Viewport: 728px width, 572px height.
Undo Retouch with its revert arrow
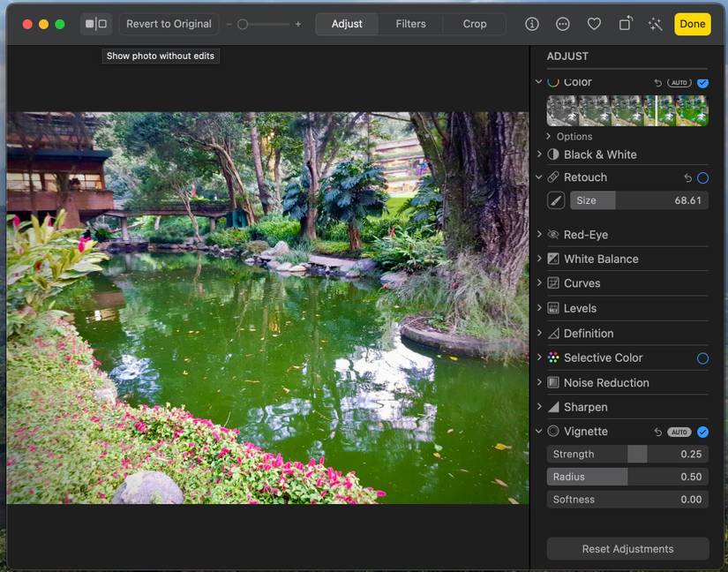[x=687, y=177]
